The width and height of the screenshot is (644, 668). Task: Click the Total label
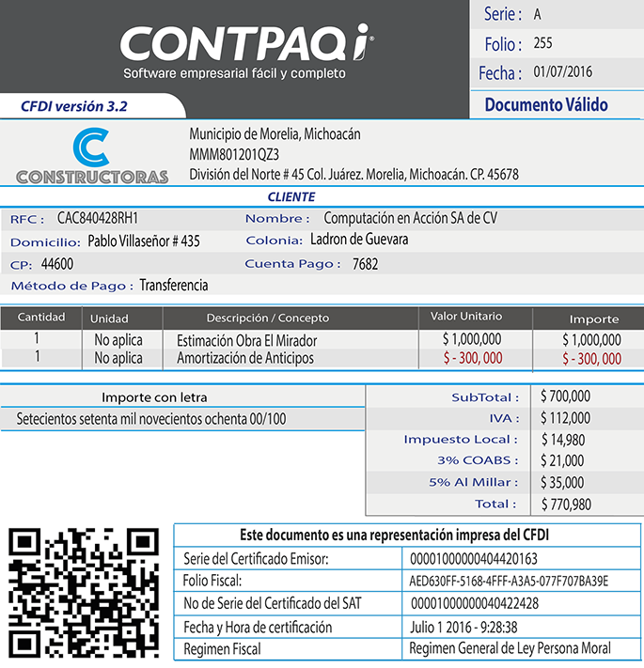point(495,504)
